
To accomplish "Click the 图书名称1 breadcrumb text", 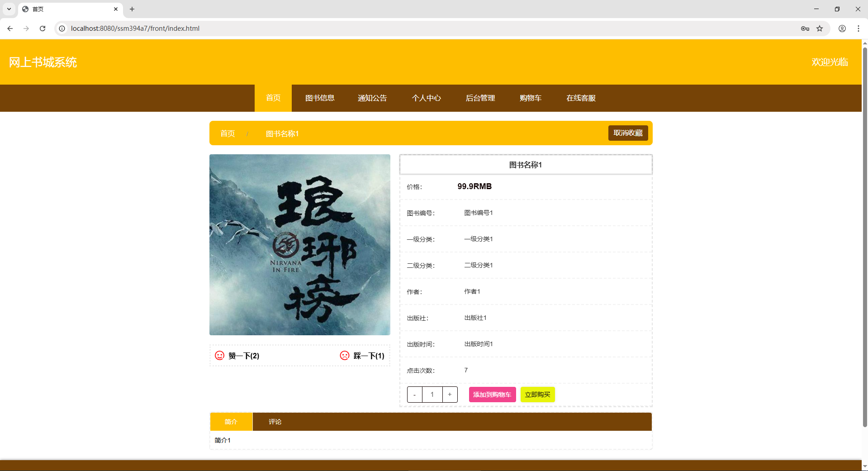I will (x=282, y=134).
